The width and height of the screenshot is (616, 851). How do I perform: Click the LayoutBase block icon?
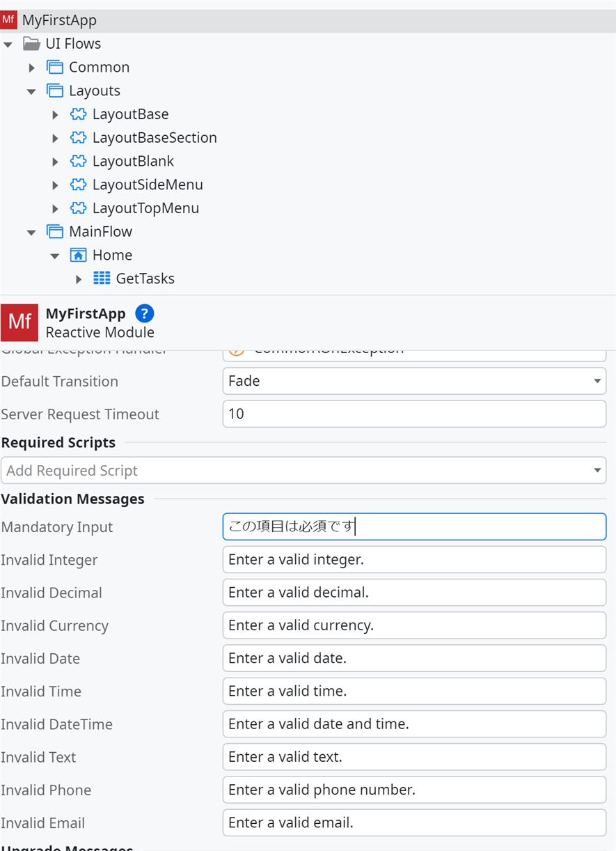(x=79, y=114)
